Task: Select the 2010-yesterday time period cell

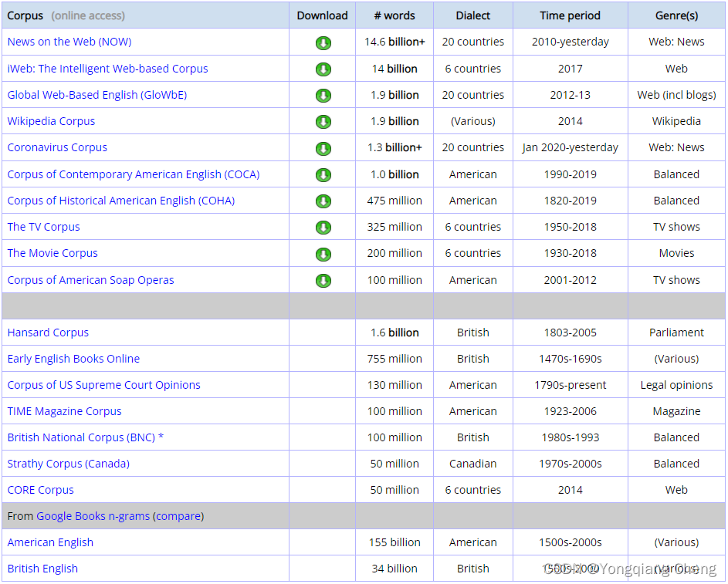Action: tap(571, 42)
